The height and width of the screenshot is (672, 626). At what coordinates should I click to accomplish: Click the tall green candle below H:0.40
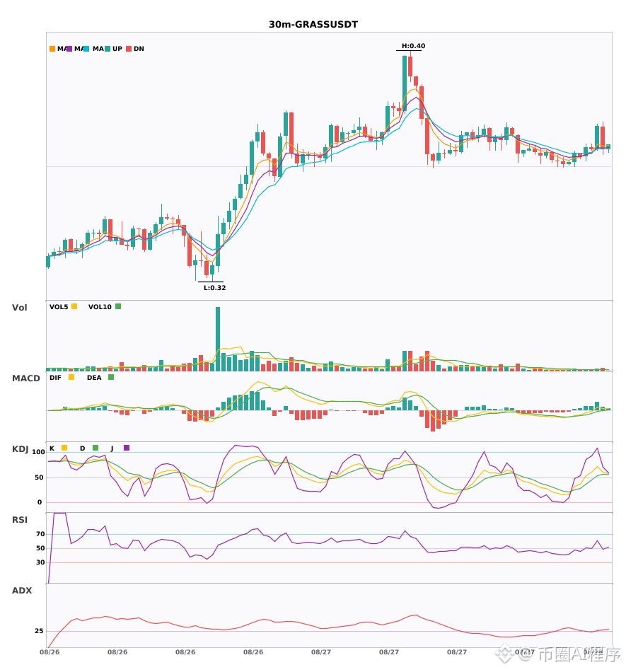(x=405, y=83)
